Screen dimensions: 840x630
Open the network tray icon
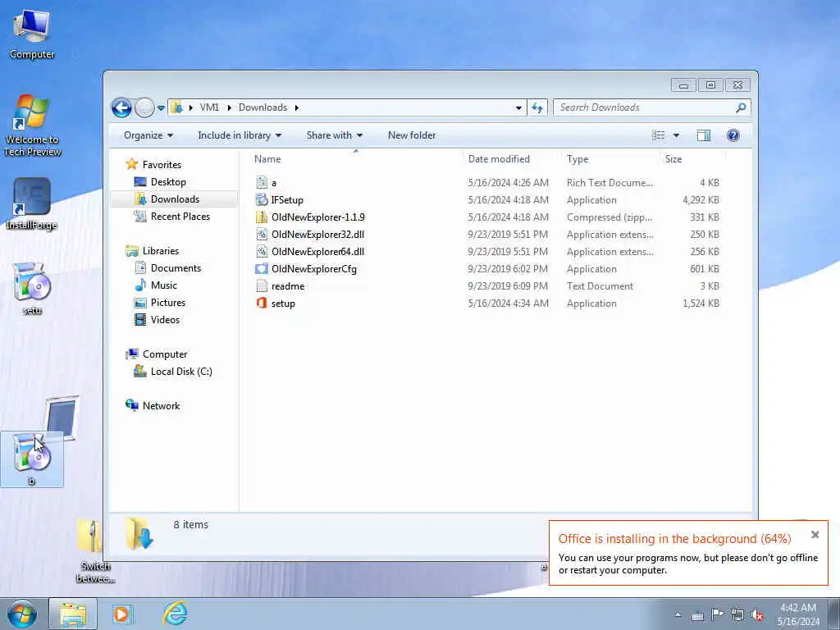click(x=737, y=615)
